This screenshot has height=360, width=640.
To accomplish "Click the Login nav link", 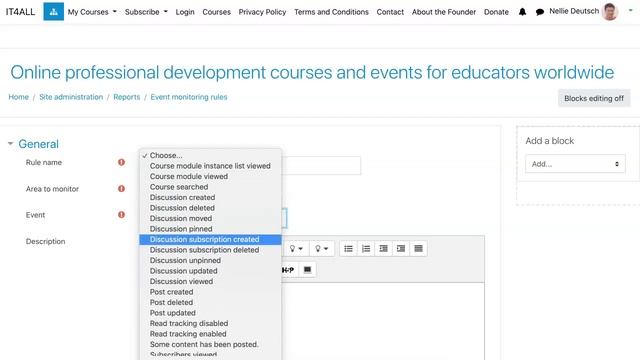I will tap(185, 12).
